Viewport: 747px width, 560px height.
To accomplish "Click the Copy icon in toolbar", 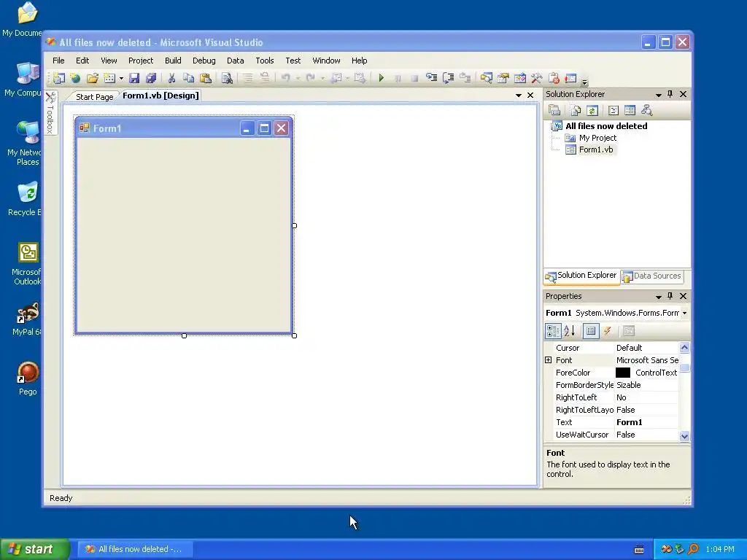I will (189, 78).
